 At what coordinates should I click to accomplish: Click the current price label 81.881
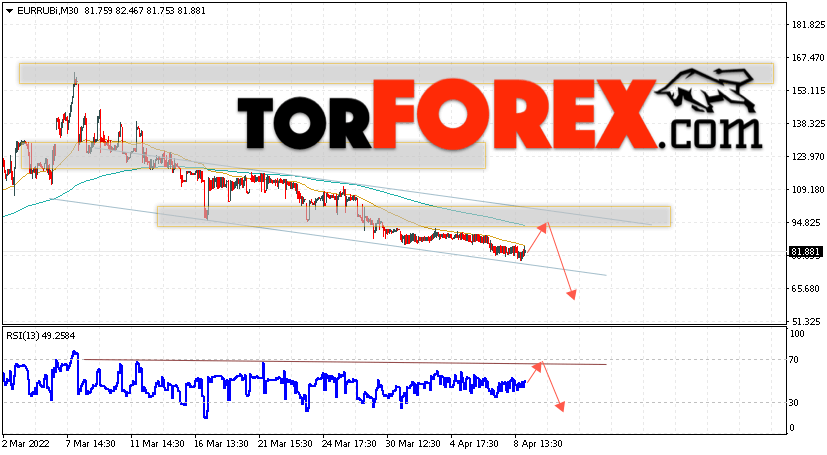806,253
